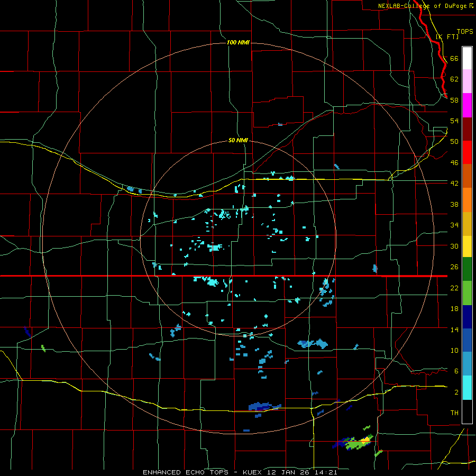Click the legend value 26
The image size is (476, 476).
[x=454, y=267]
